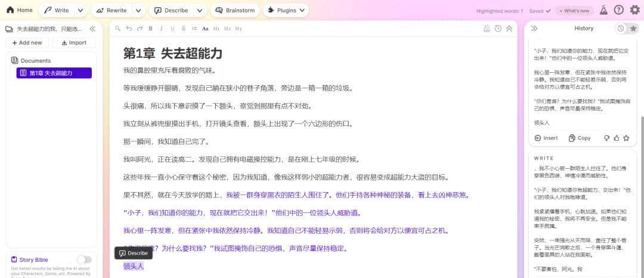Click the Documents section label

(36, 60)
